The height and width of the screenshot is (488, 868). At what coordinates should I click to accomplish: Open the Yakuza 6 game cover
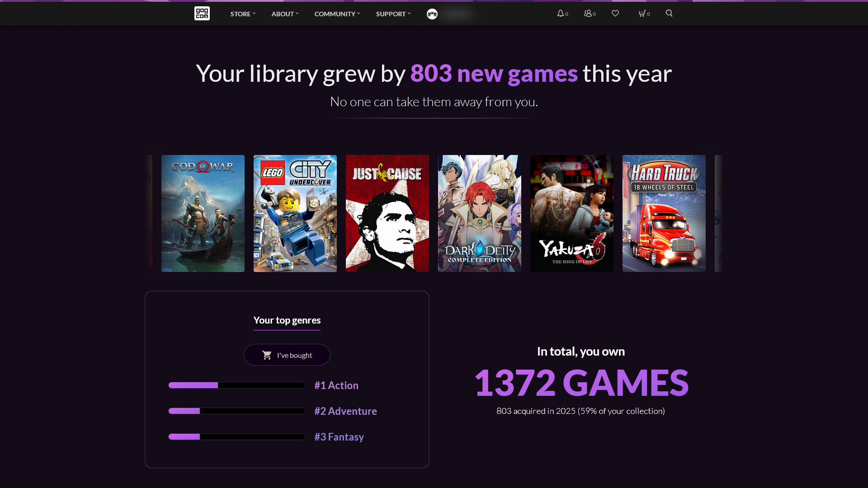point(572,214)
